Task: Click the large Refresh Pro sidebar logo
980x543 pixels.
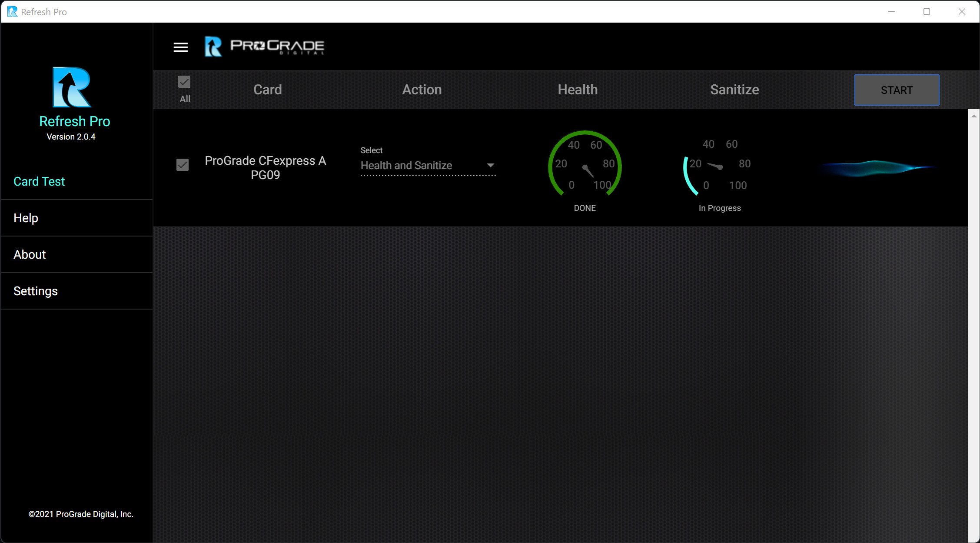Action: pos(72,87)
